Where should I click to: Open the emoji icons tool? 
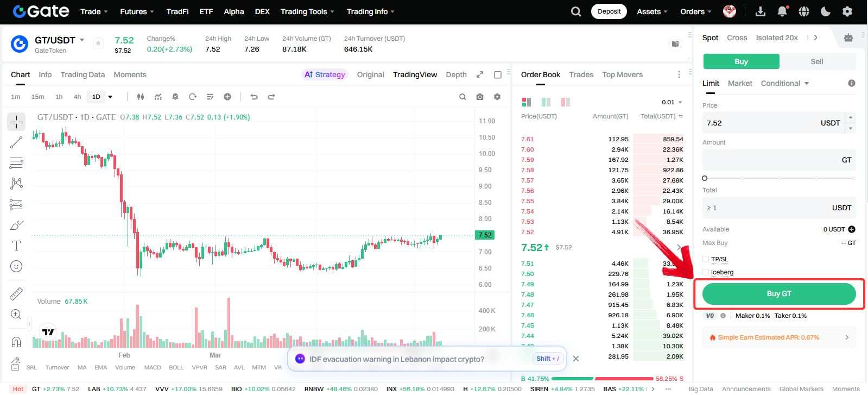pos(16,266)
